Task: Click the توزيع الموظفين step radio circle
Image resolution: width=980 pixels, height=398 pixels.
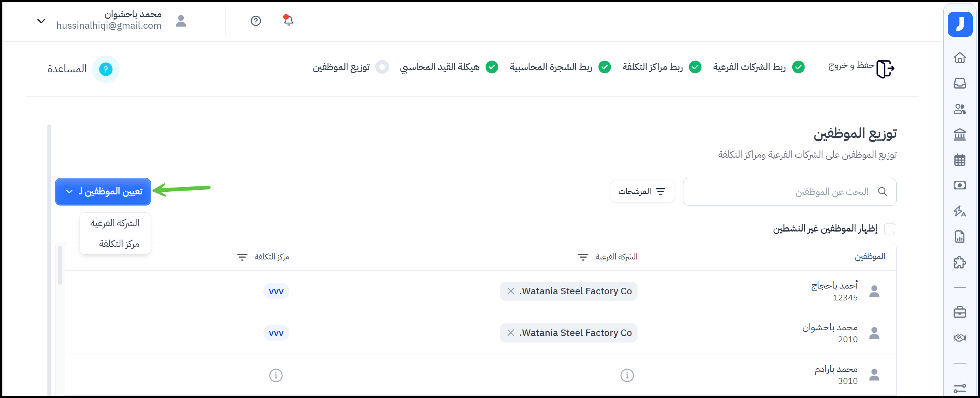Action: 382,67
